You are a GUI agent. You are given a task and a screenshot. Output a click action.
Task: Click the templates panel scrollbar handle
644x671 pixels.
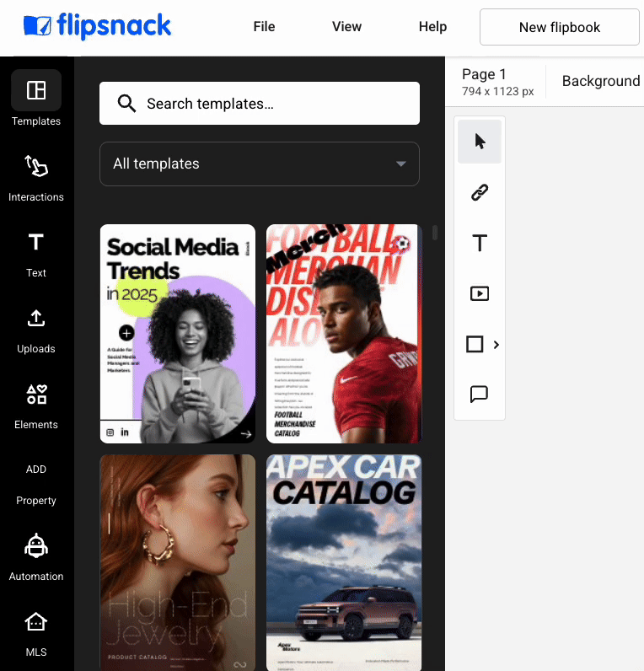pyautogui.click(x=435, y=233)
